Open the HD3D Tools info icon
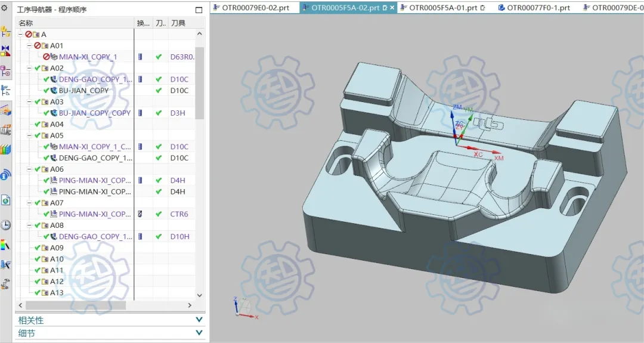 click(5, 175)
